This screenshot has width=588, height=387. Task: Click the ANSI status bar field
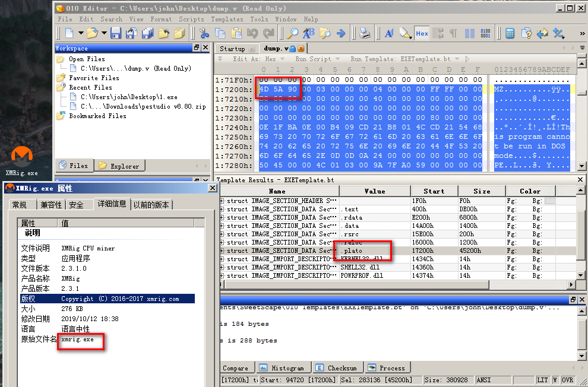[492, 380]
